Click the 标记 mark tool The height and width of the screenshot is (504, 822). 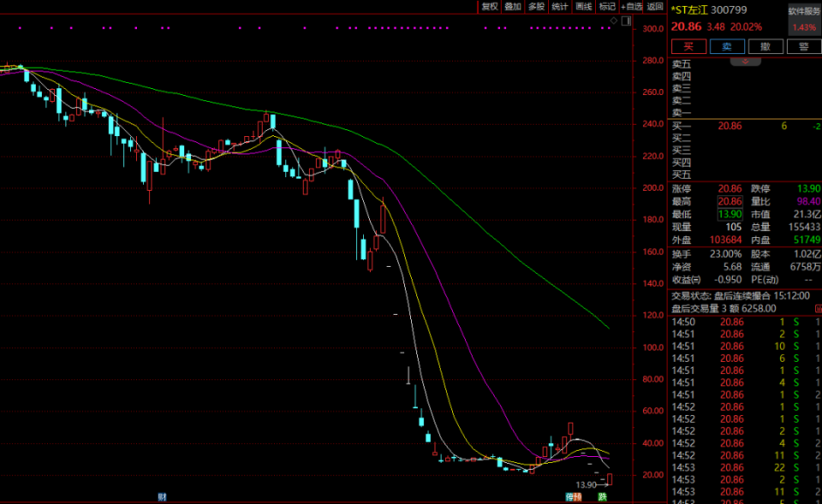point(607,6)
